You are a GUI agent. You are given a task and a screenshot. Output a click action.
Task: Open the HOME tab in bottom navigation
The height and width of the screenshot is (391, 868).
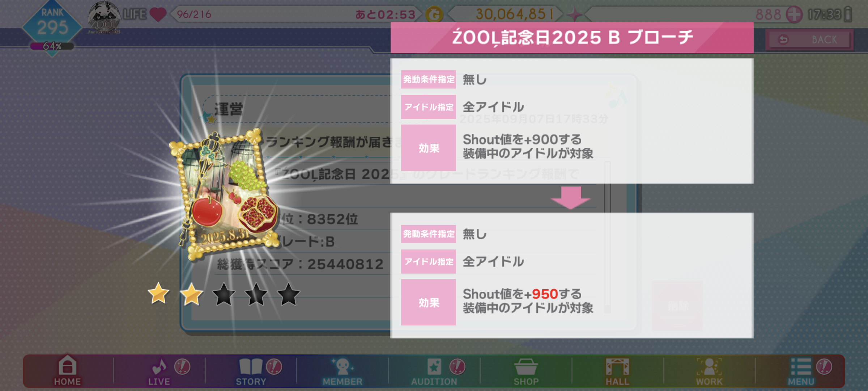coord(68,370)
